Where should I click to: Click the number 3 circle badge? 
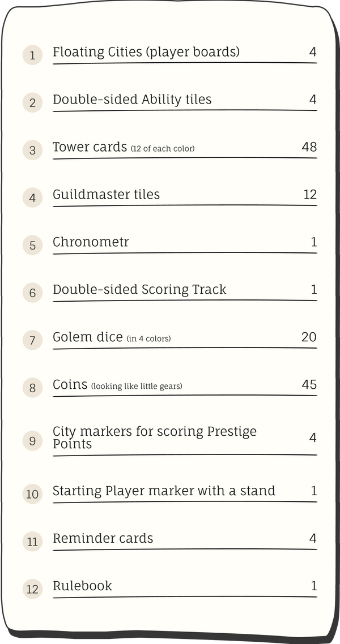pyautogui.click(x=32, y=150)
